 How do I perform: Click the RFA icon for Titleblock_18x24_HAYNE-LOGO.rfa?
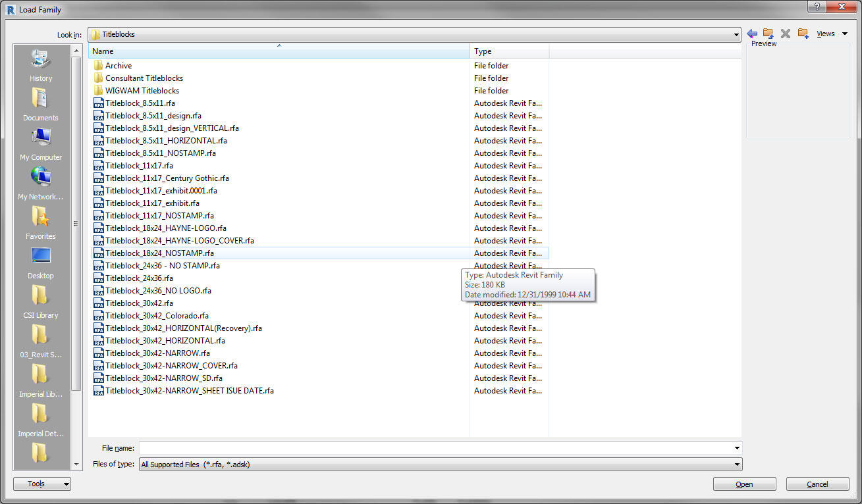[x=99, y=228]
